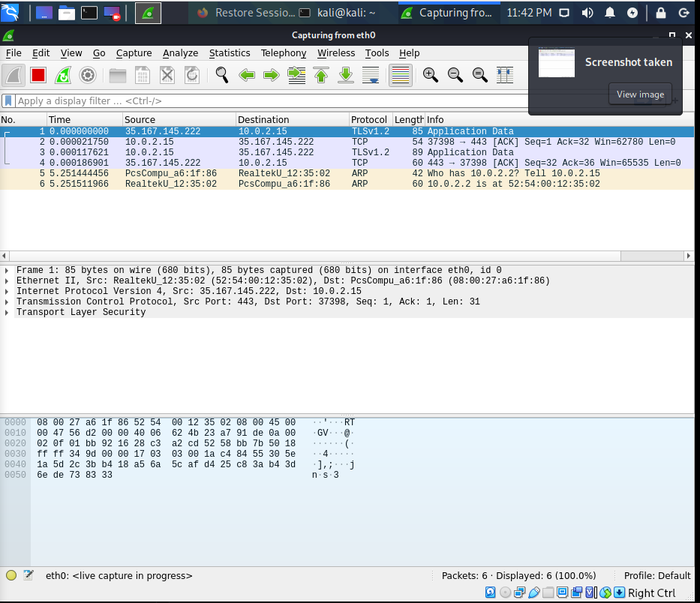The height and width of the screenshot is (603, 700).
Task: Jump to the last packet
Action: point(346,75)
